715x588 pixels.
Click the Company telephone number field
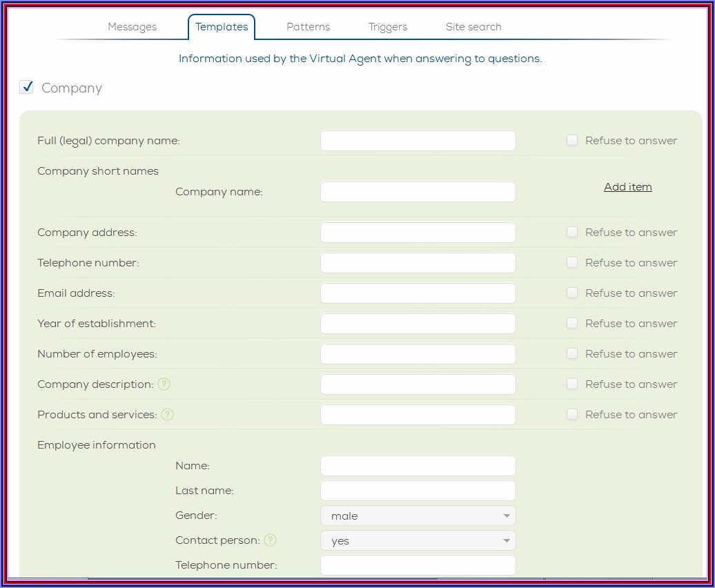click(x=418, y=263)
